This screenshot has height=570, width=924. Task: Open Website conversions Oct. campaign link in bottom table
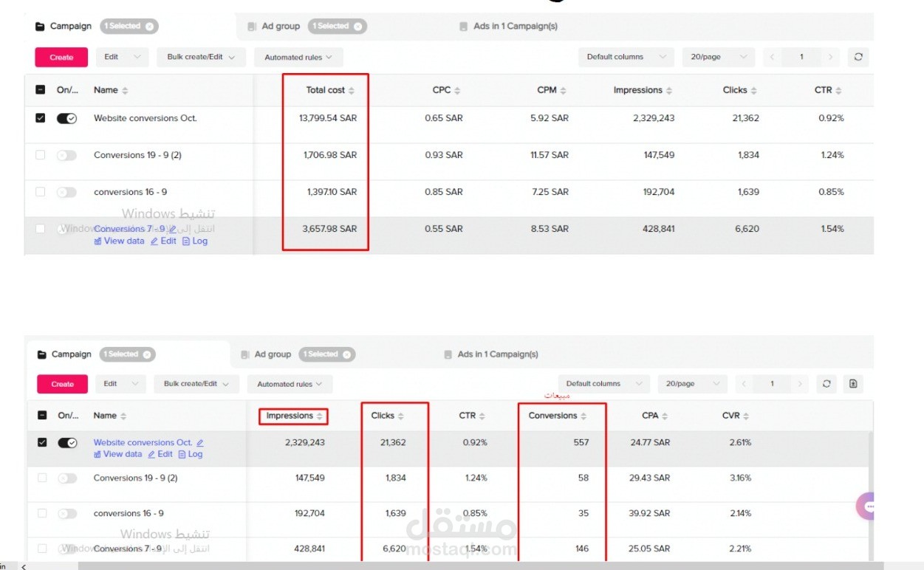143,443
